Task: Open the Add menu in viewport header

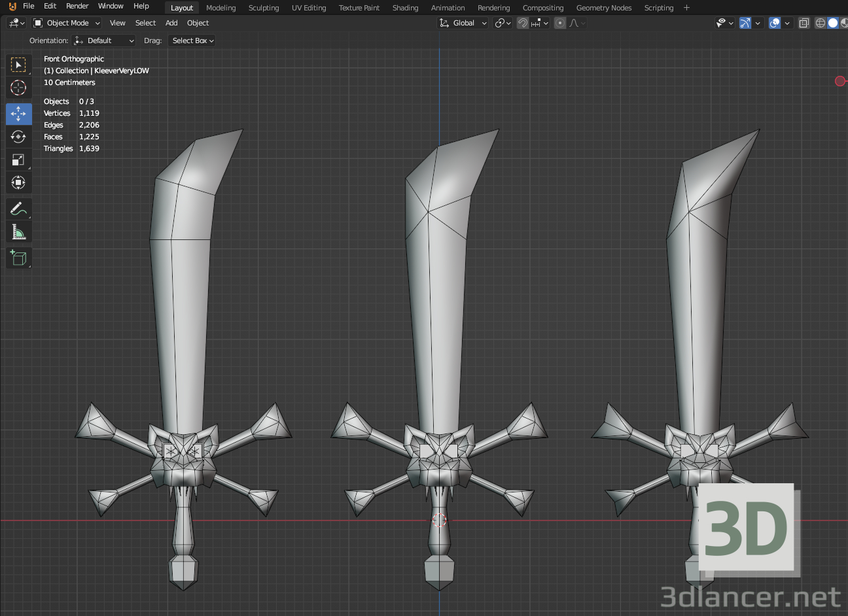Action: (x=171, y=23)
